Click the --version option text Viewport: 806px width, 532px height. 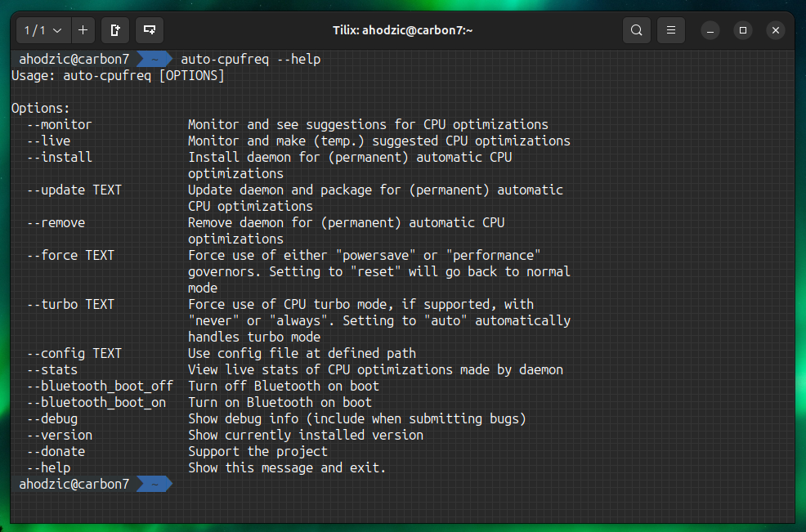point(60,436)
